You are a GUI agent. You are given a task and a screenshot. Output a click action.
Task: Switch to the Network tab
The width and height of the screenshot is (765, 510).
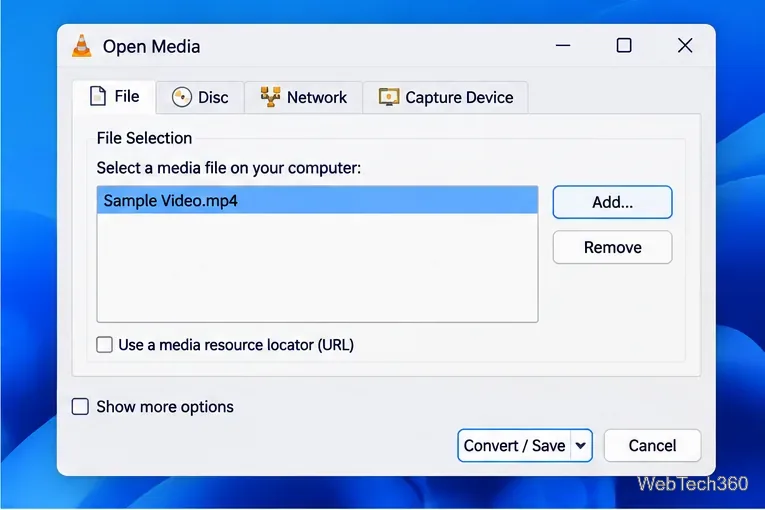pyautogui.click(x=303, y=97)
